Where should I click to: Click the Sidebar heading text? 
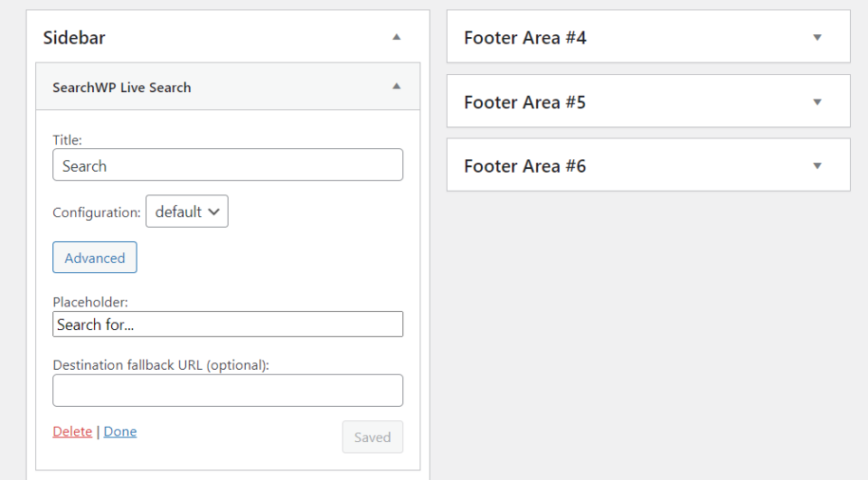click(x=74, y=38)
